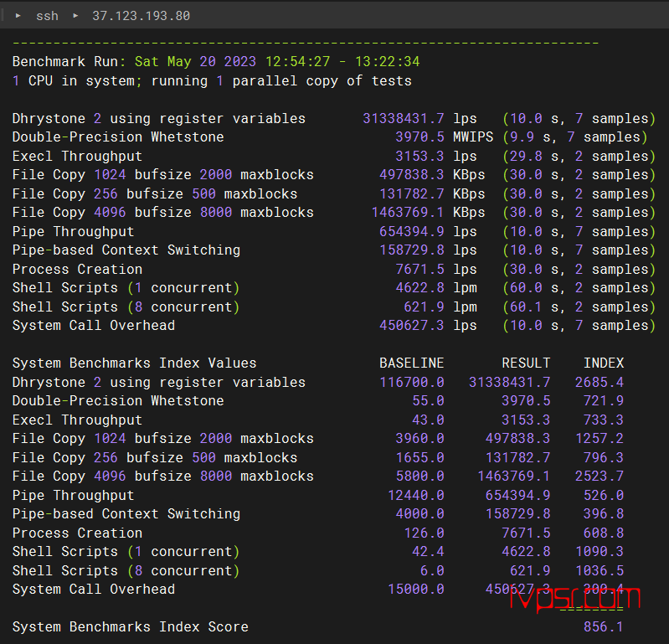This screenshot has height=644, width=669.
Task: Click the Shell Scripts 1 concurrent index 1090.3
Action: coord(600,551)
